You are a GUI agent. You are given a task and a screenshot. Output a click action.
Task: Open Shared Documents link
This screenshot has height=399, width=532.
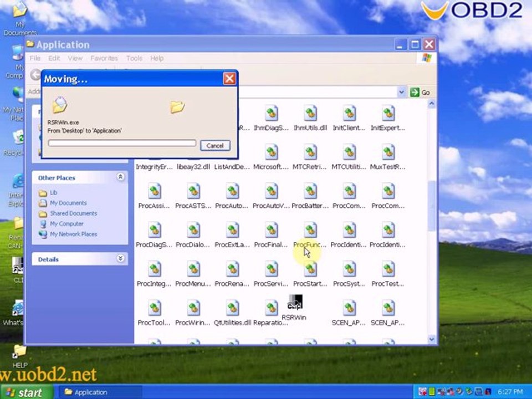pyautogui.click(x=73, y=213)
